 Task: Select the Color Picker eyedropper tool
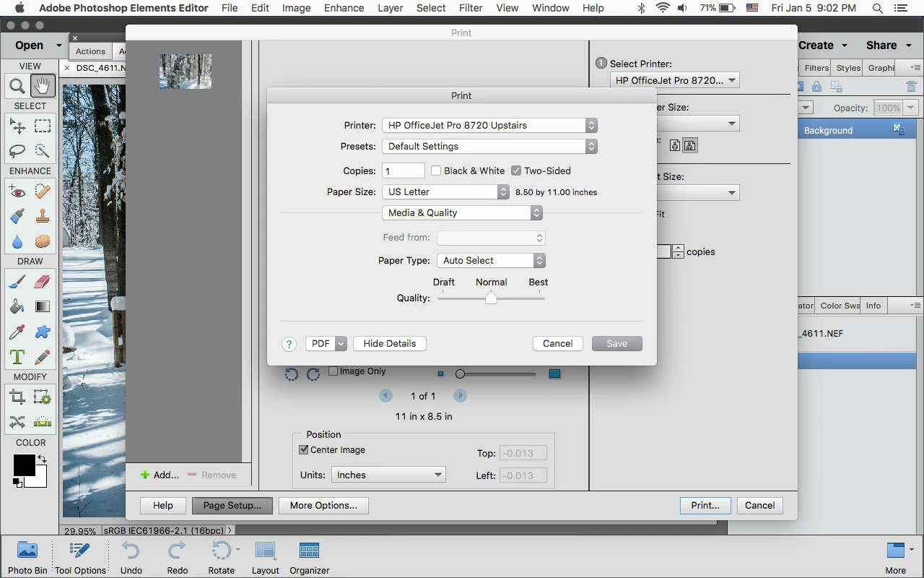pos(17,332)
